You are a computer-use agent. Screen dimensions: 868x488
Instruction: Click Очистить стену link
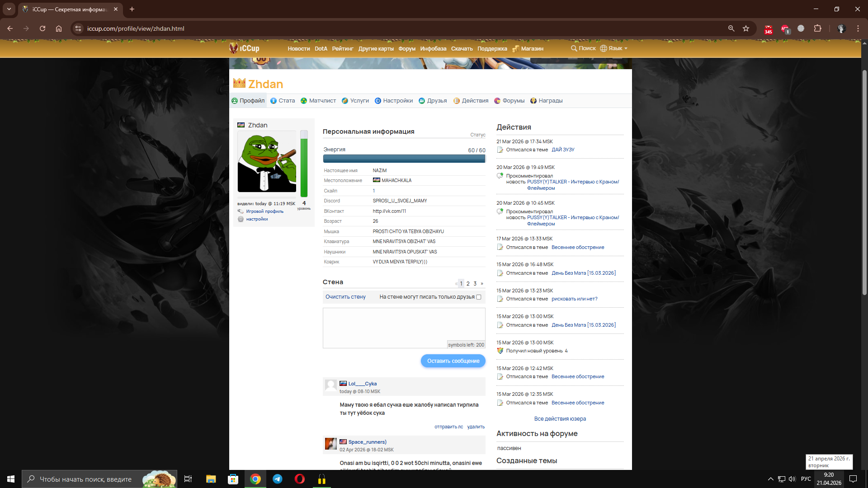pos(345,297)
